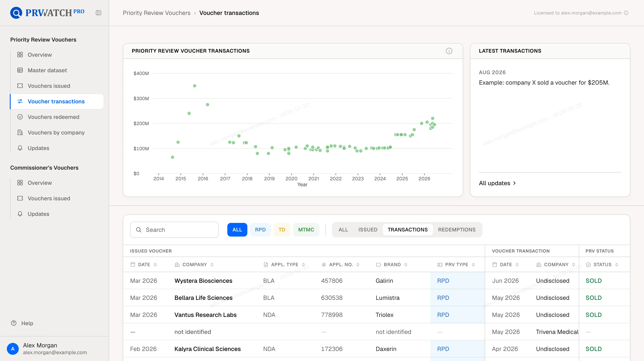Switch to the ISSUED tab
Screen dimensions: 644x361
pyautogui.click(x=368, y=230)
